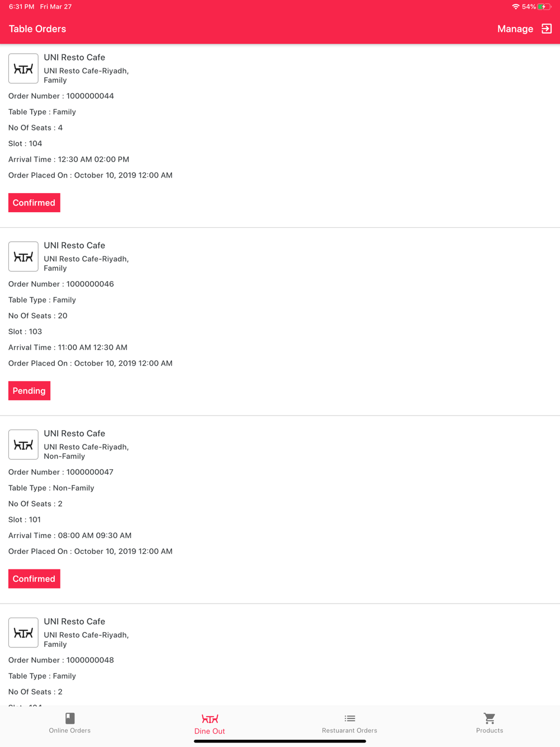Open the Restuarant Orders tab
The image size is (560, 747).
(x=350, y=723)
